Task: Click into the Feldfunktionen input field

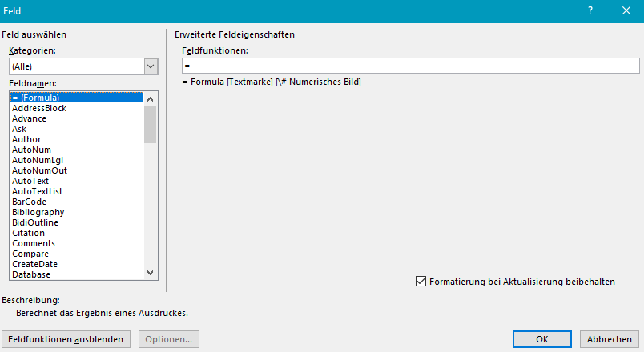Action: point(411,66)
